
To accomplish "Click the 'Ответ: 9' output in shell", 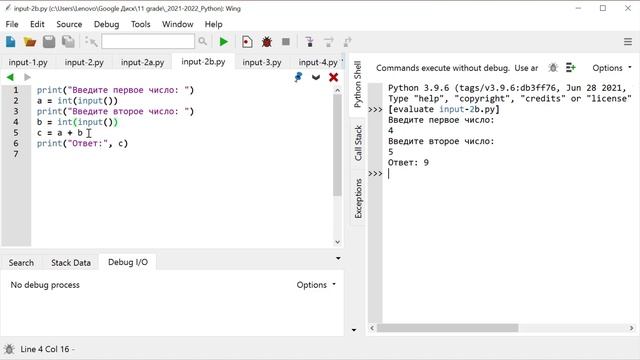I will point(408,162).
